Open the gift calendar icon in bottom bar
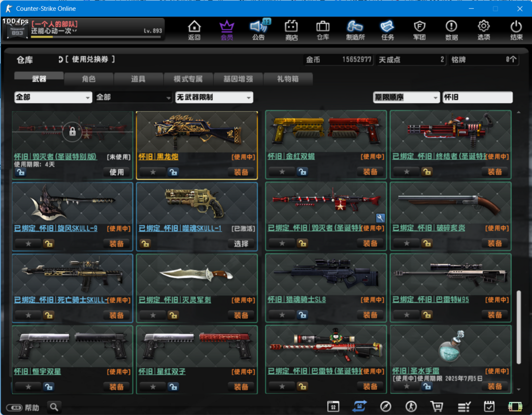 [333, 406]
